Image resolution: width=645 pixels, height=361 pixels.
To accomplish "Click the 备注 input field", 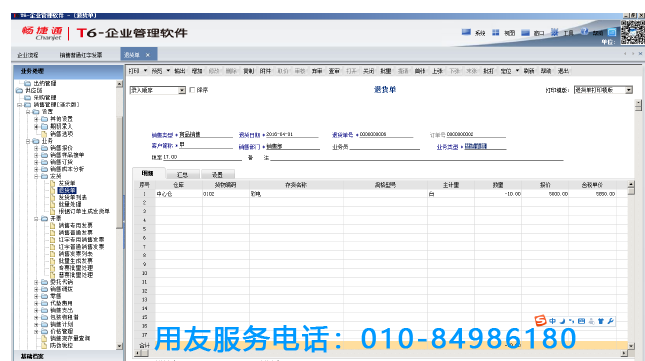I will tap(416, 157).
